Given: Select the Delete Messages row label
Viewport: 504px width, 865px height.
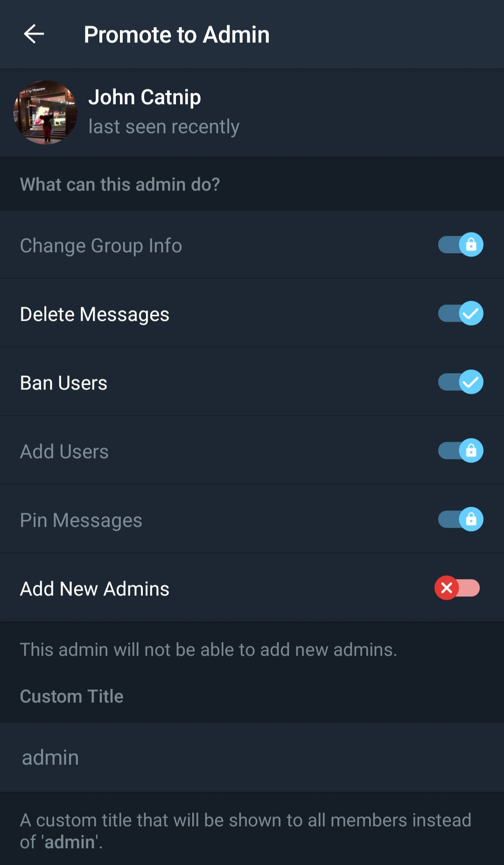Looking at the screenshot, I should coord(95,314).
